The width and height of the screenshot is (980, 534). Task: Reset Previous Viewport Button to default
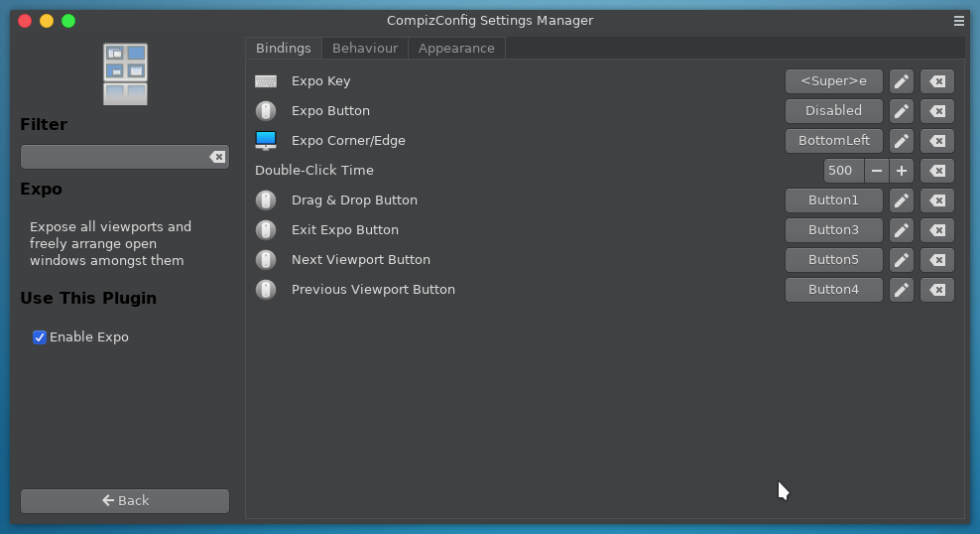(x=937, y=290)
